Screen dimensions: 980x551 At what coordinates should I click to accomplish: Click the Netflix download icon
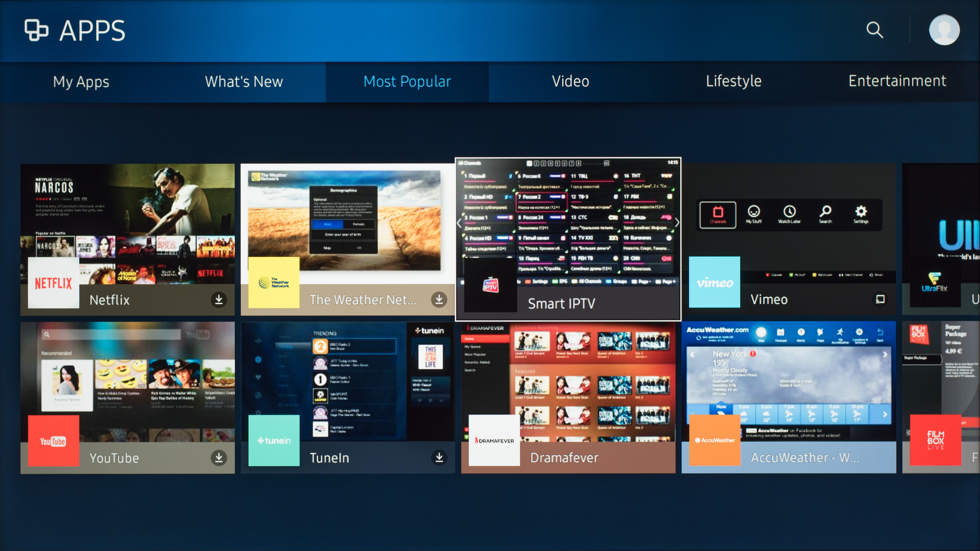[219, 300]
